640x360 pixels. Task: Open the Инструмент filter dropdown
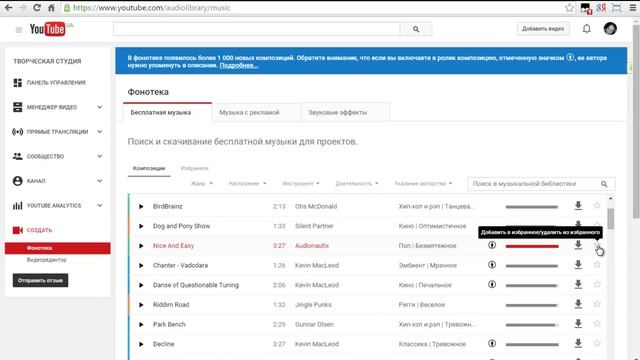coord(301,184)
